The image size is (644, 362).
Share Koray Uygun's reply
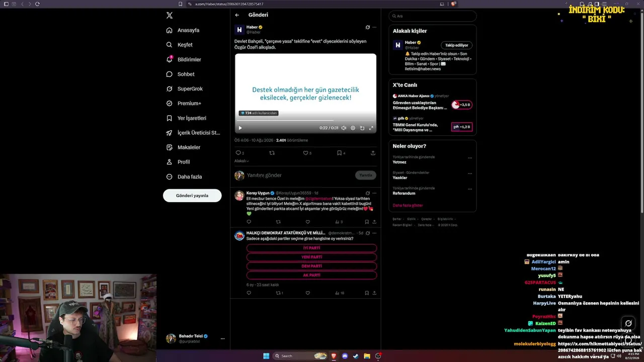point(374,222)
